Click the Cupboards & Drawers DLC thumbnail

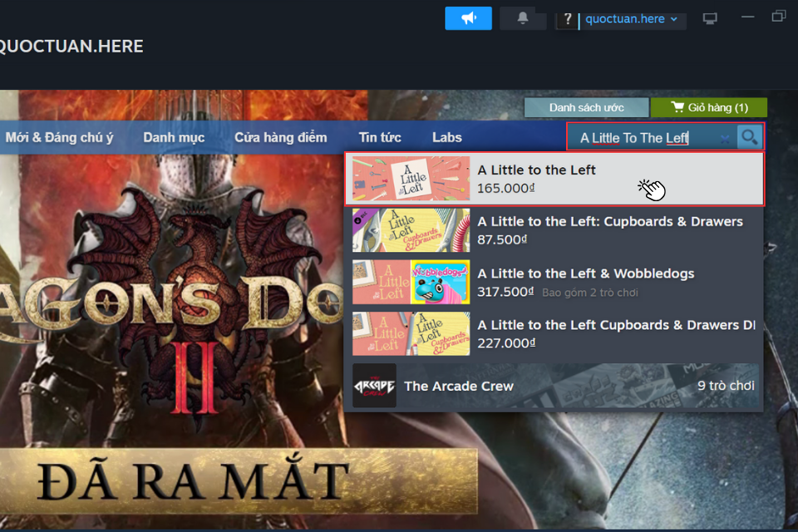[411, 230]
